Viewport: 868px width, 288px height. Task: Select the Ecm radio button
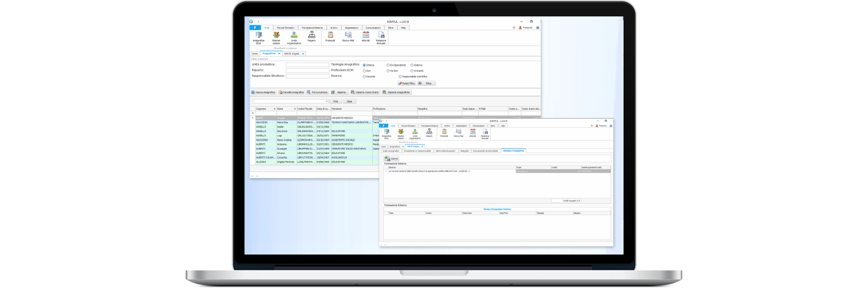(x=365, y=71)
